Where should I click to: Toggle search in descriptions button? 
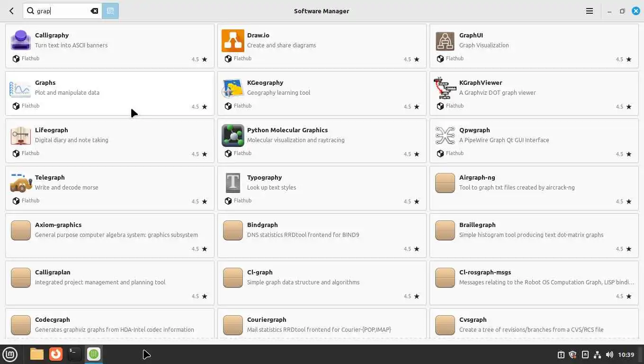click(110, 11)
